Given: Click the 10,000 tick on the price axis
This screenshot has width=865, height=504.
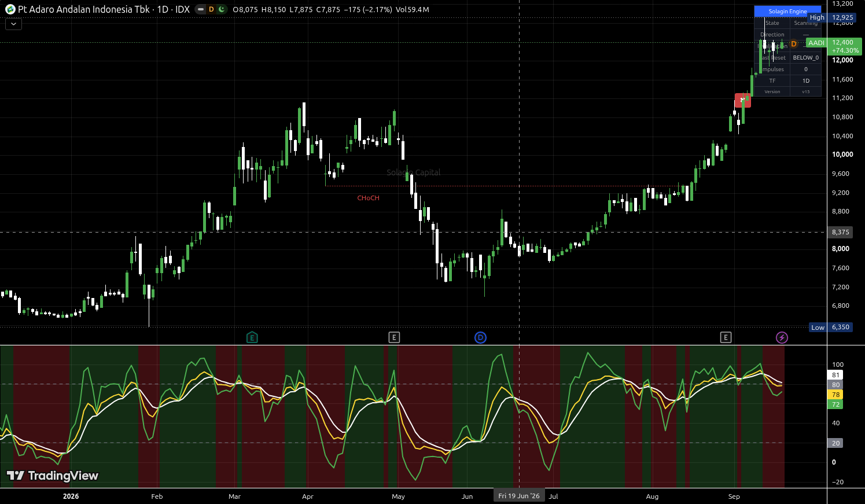Looking at the screenshot, I should [842, 154].
